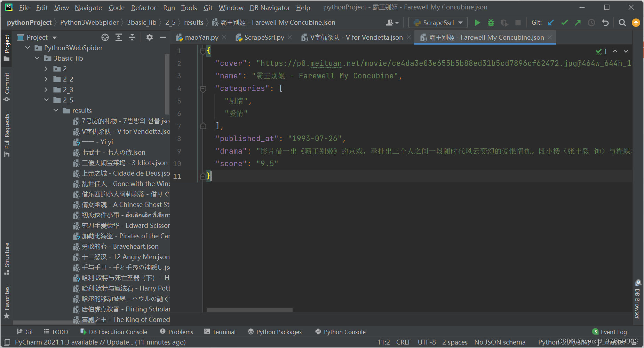The width and height of the screenshot is (644, 348).
Task: Collapse the 2_5 folder
Action: 46,100
